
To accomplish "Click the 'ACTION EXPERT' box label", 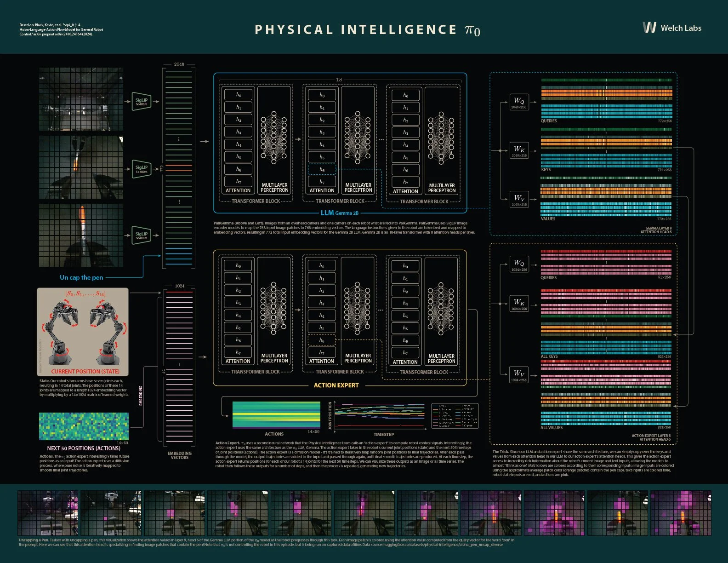I will [x=336, y=385].
